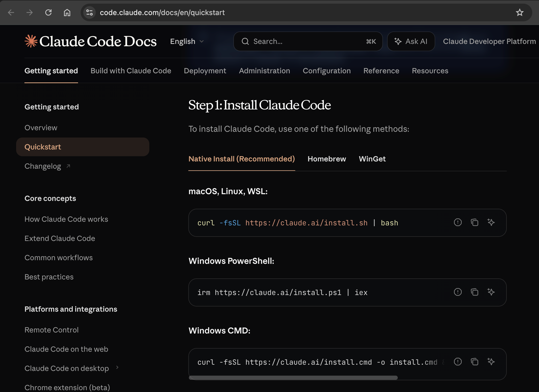Switch to the Homebrew install tab
This screenshot has height=392, width=539.
tap(327, 159)
